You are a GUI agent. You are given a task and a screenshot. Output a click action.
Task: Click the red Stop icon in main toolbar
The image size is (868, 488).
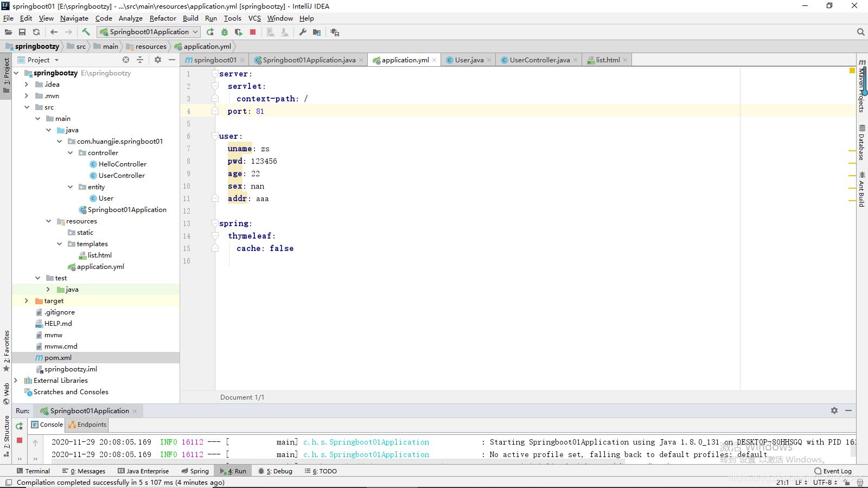(x=253, y=32)
